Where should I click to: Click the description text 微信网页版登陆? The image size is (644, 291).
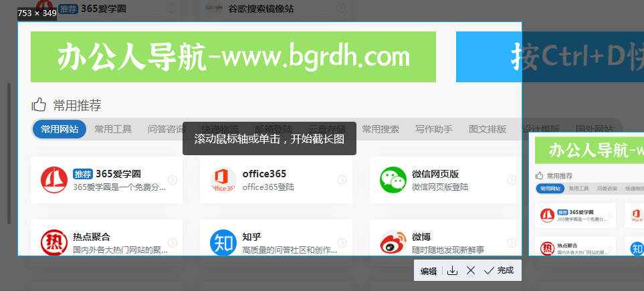440,187
